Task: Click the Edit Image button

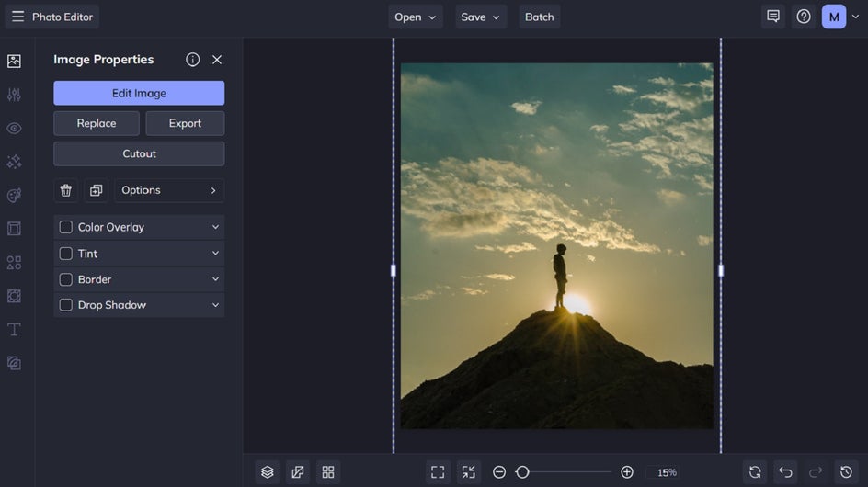Action: (x=139, y=93)
